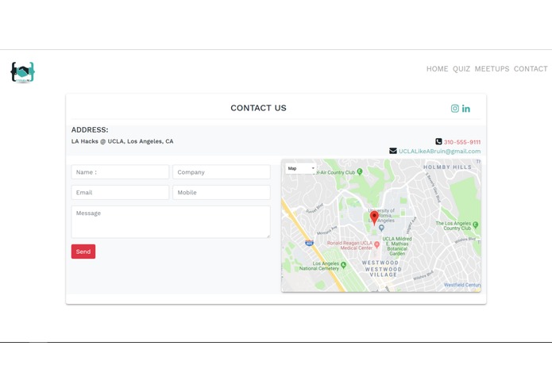This screenshot has width=552, height=392.
Task: Open the Instagram icon link
Action: coord(455,109)
